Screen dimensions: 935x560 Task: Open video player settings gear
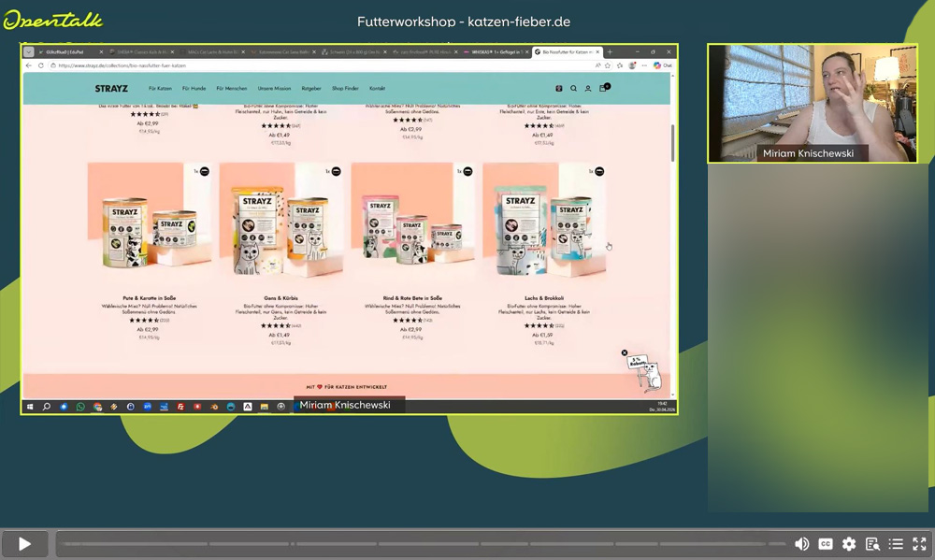click(x=849, y=544)
